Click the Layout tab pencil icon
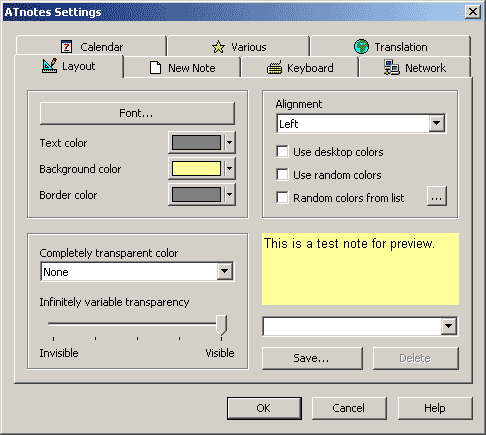The height and width of the screenshot is (435, 486). pos(49,66)
